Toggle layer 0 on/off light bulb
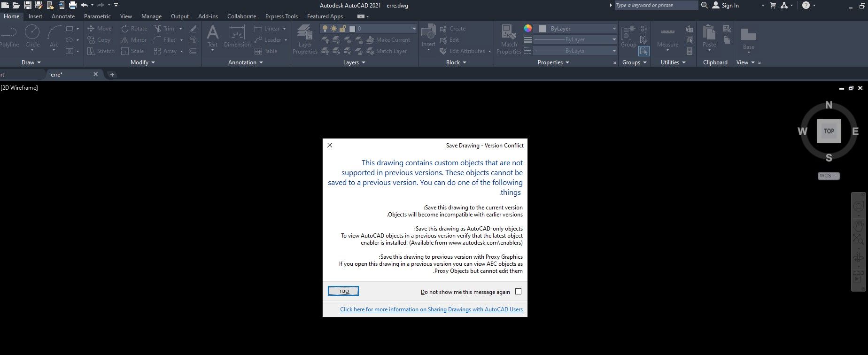The height and width of the screenshot is (355, 868). 324,29
